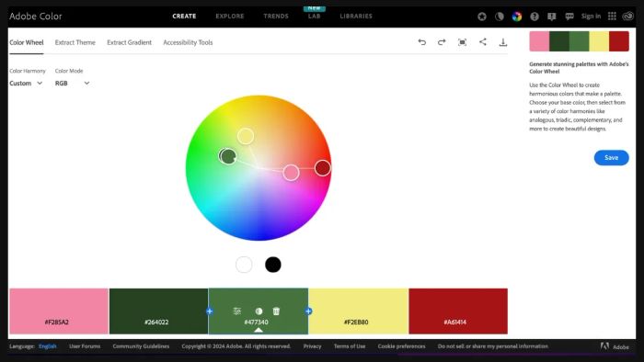Click Do not sell or share my personal information
Viewport: 644px width, 362px height.
tap(493, 346)
